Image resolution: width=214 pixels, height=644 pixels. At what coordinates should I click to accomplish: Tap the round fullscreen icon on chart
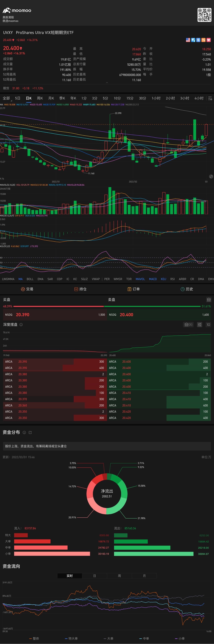[211, 176]
